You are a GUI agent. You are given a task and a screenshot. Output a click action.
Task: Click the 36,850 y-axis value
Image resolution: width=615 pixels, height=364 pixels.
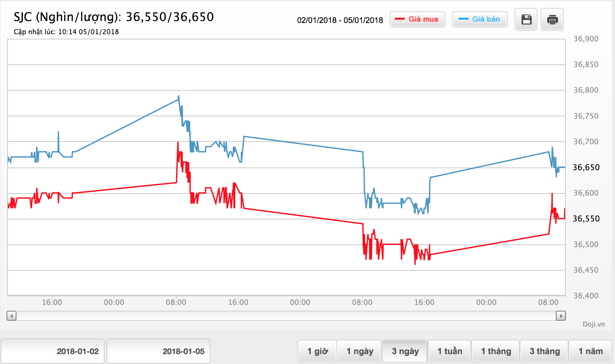pyautogui.click(x=586, y=64)
